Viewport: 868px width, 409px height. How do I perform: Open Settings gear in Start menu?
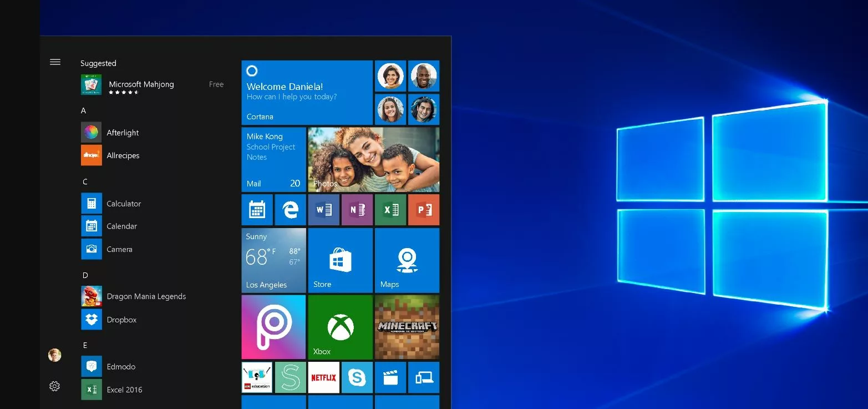tap(54, 386)
